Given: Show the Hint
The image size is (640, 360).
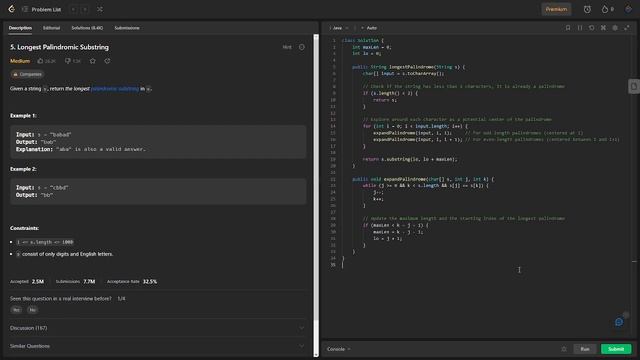Looking at the screenshot, I should click(x=287, y=47).
